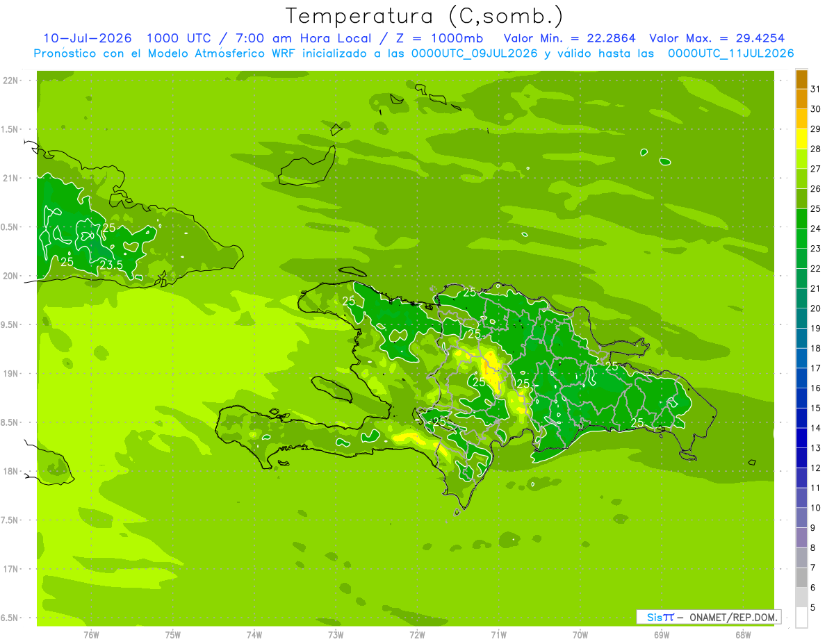834x644 pixels.
Task: Select the "Valor Max. = 29.4254" value
Action: 719,38
